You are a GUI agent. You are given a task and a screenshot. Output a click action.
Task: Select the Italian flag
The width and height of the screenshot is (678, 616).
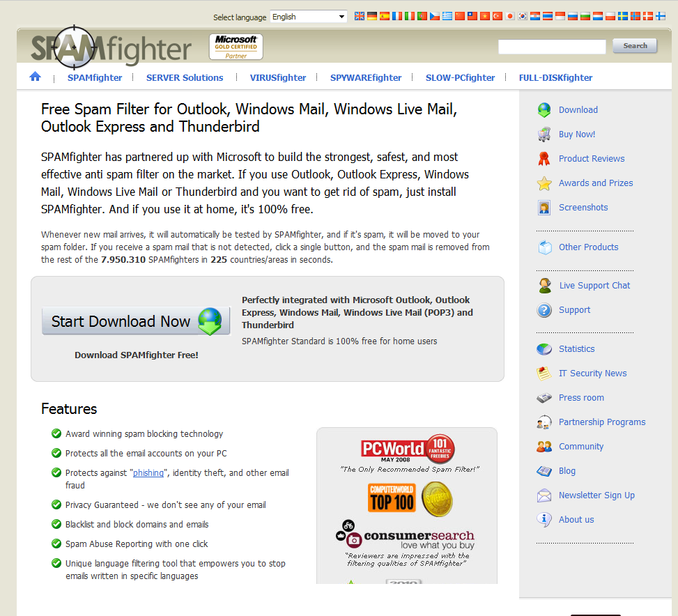coord(410,17)
